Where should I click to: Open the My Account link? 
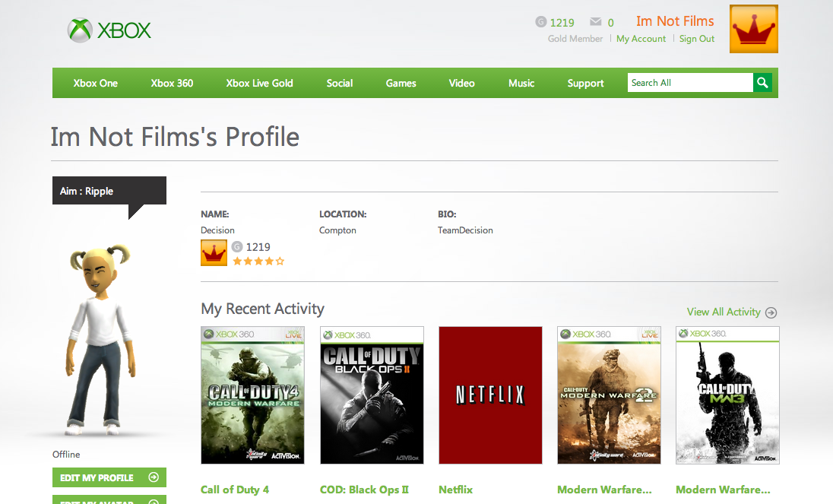641,39
